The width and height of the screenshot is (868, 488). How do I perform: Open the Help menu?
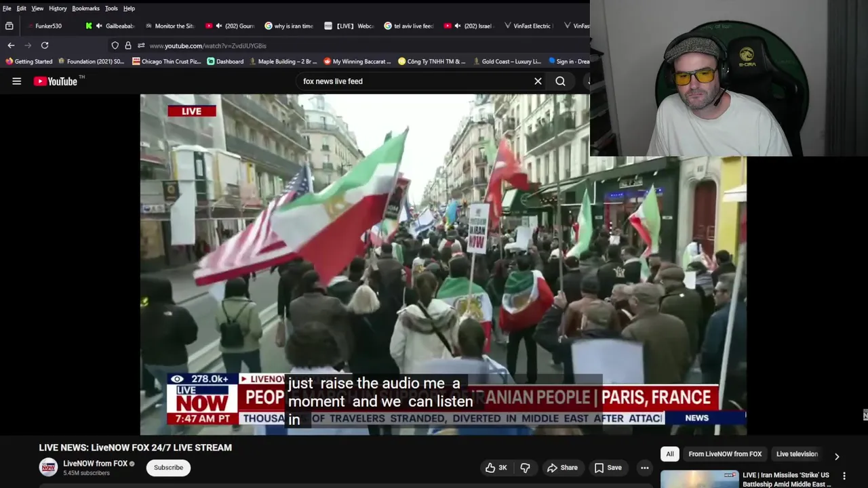point(129,8)
